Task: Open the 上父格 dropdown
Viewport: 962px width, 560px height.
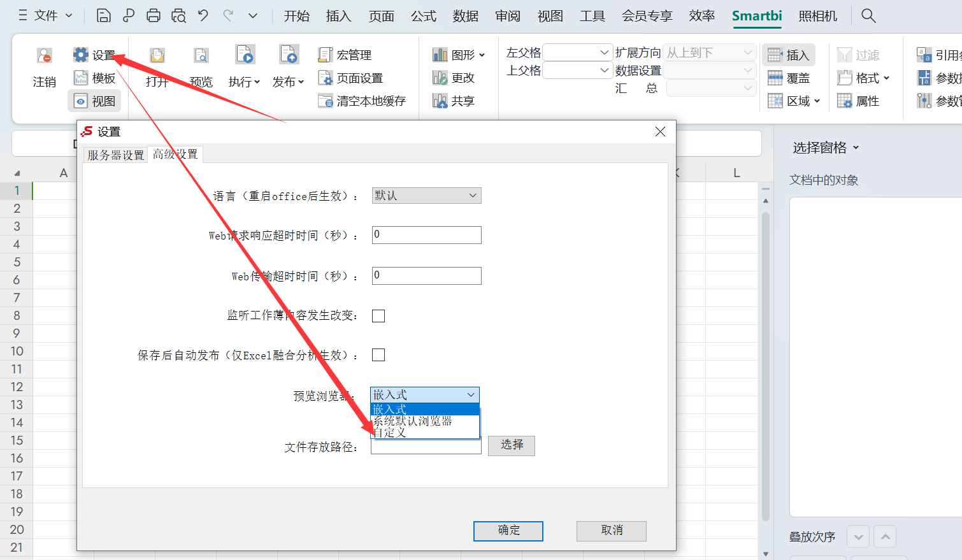Action: pyautogui.click(x=578, y=70)
